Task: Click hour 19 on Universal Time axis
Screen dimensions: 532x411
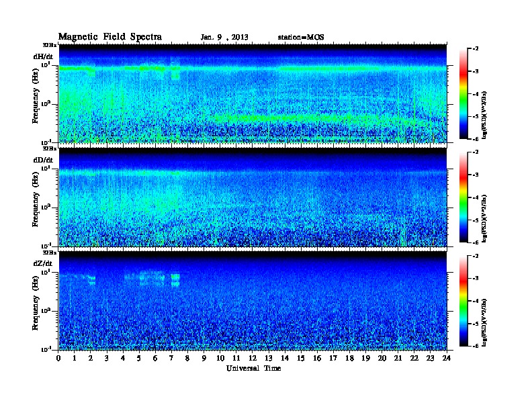Action: pos(365,359)
